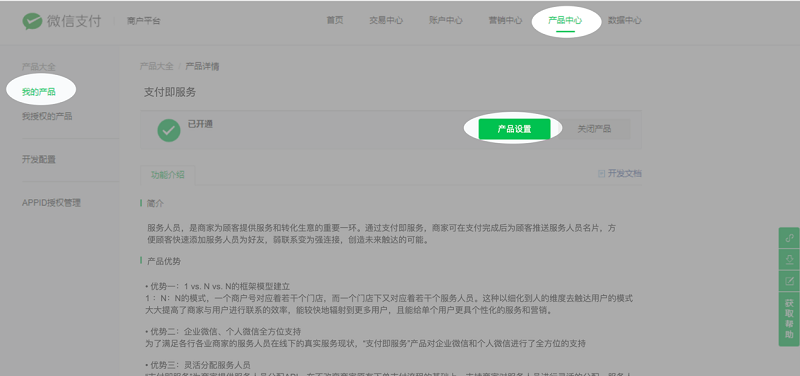Click the 关闭产品 button
The width and height of the screenshot is (800, 376).
click(x=594, y=129)
